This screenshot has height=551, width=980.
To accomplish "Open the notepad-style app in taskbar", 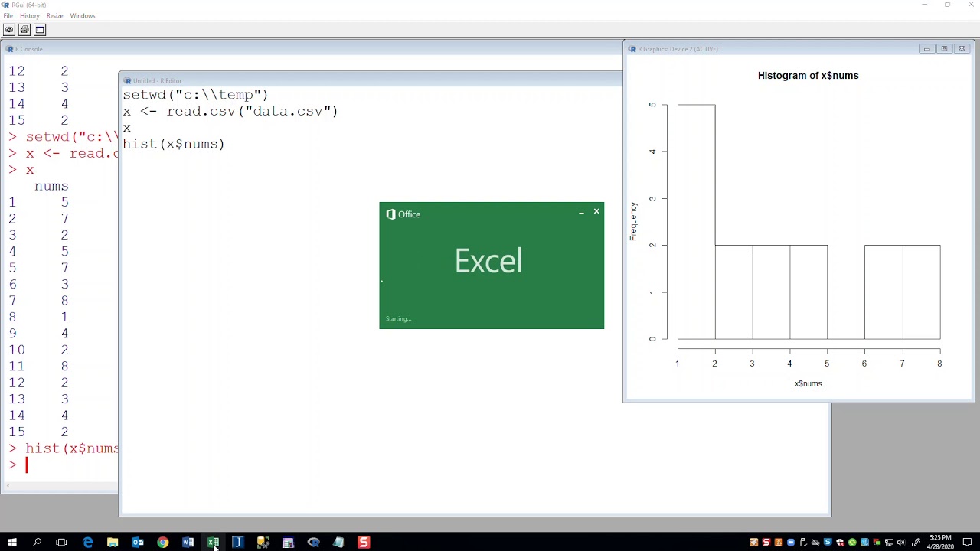I will point(338,543).
